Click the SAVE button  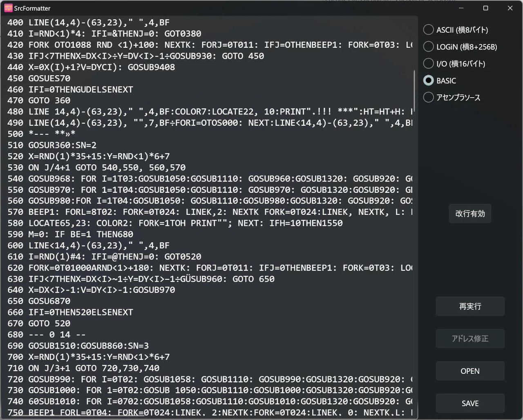coord(470,403)
